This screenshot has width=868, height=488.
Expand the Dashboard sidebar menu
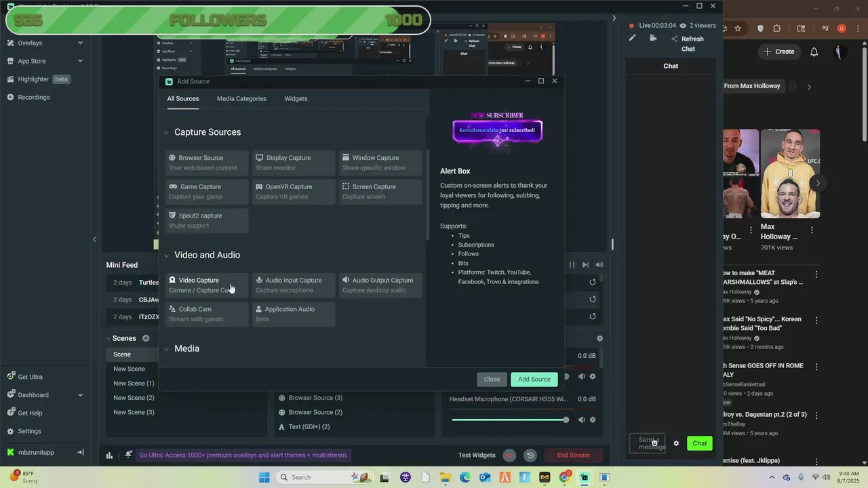click(x=80, y=395)
